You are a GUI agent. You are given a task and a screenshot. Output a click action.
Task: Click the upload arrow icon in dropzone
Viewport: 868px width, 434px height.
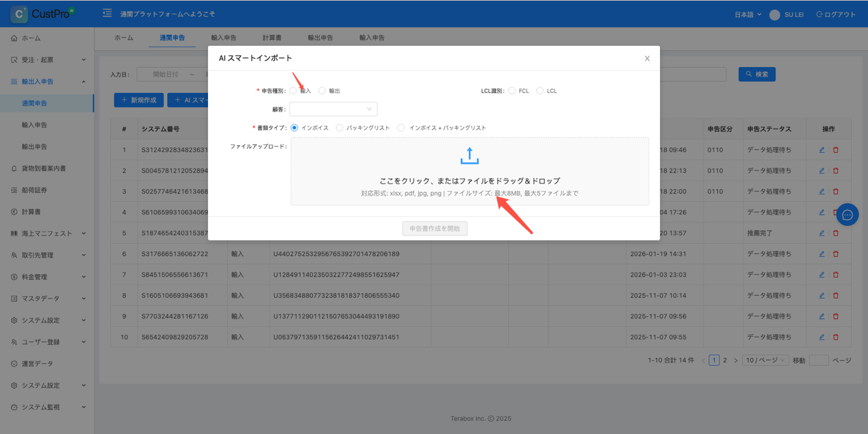coord(470,155)
